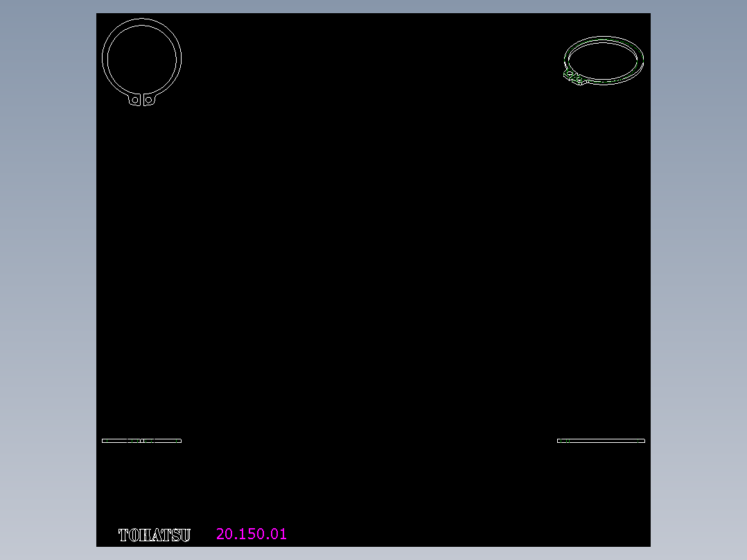Click the TOHATSU logo text

coord(155,535)
